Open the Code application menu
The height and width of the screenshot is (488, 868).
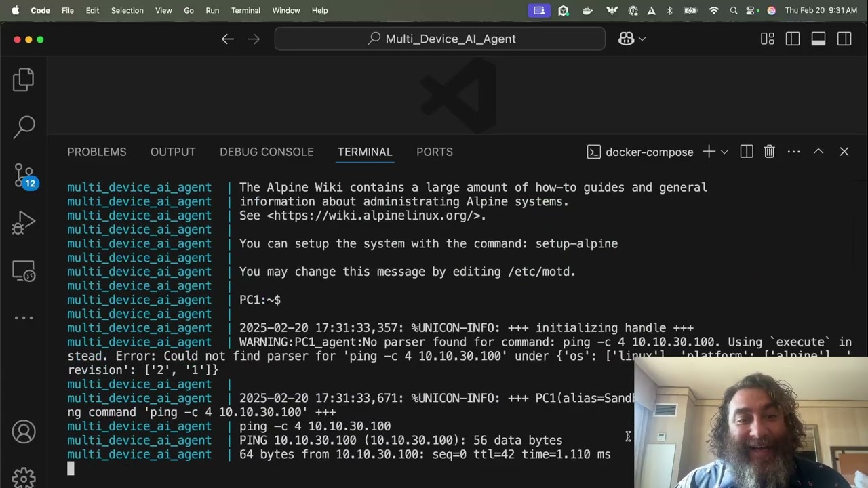point(41,10)
